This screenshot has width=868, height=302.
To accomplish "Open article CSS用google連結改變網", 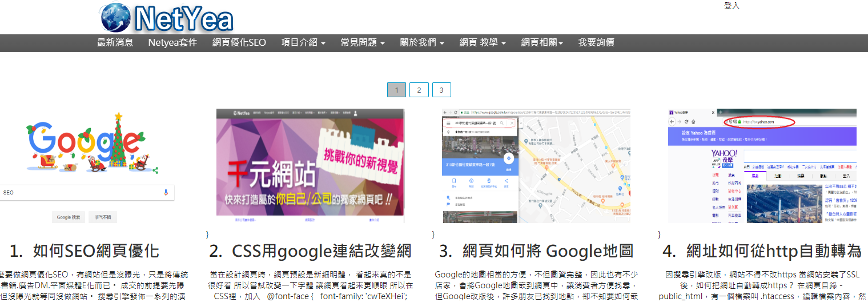I will pos(310,251).
